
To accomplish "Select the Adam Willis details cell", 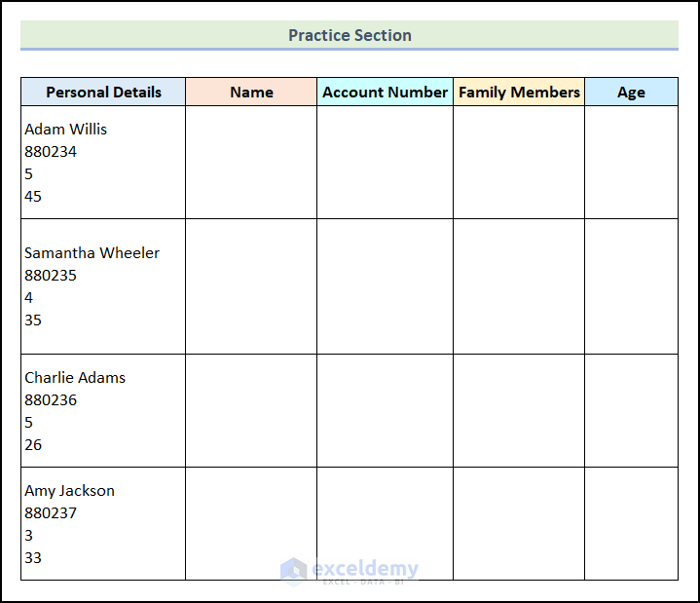I will point(103,163).
